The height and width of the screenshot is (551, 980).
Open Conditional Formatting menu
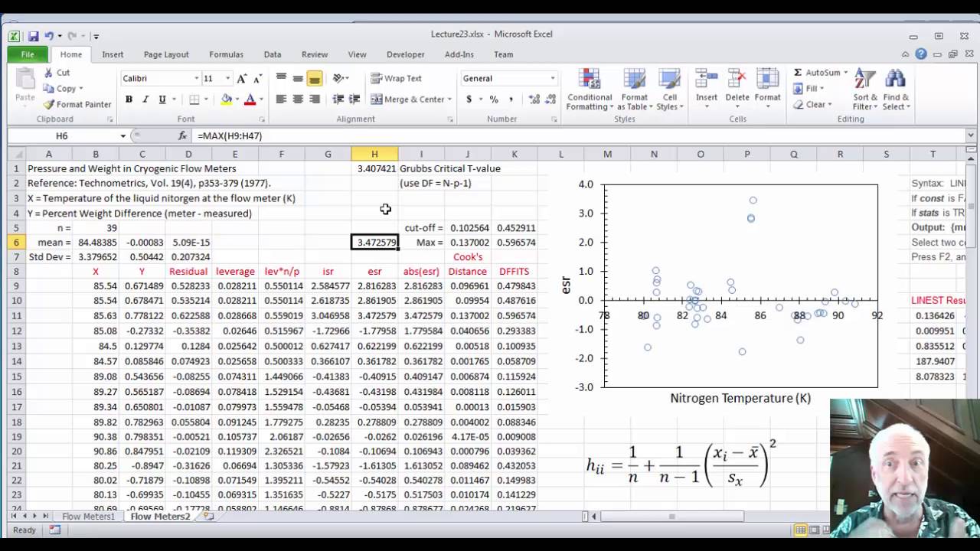590,90
